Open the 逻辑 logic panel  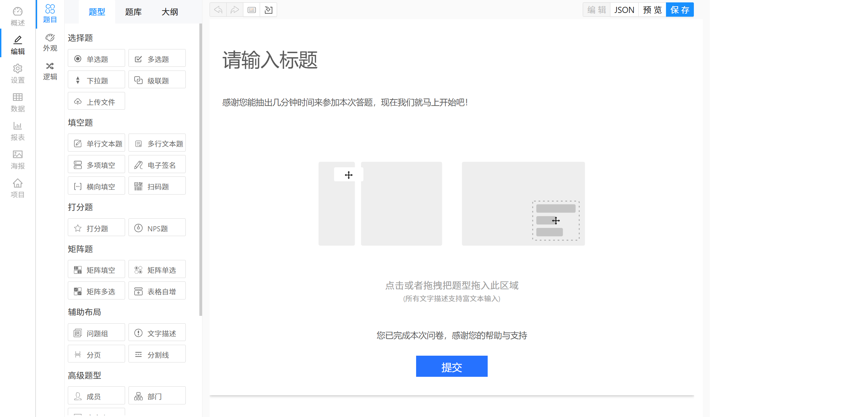50,71
